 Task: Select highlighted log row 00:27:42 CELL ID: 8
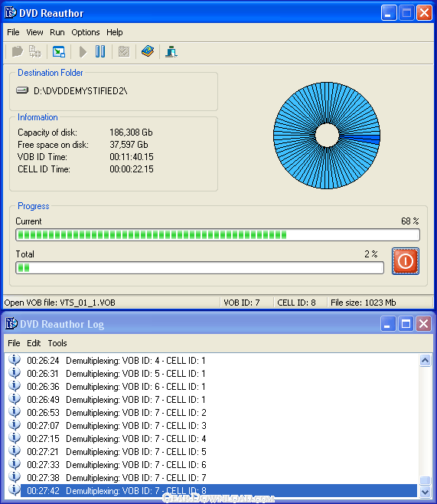coord(219,491)
